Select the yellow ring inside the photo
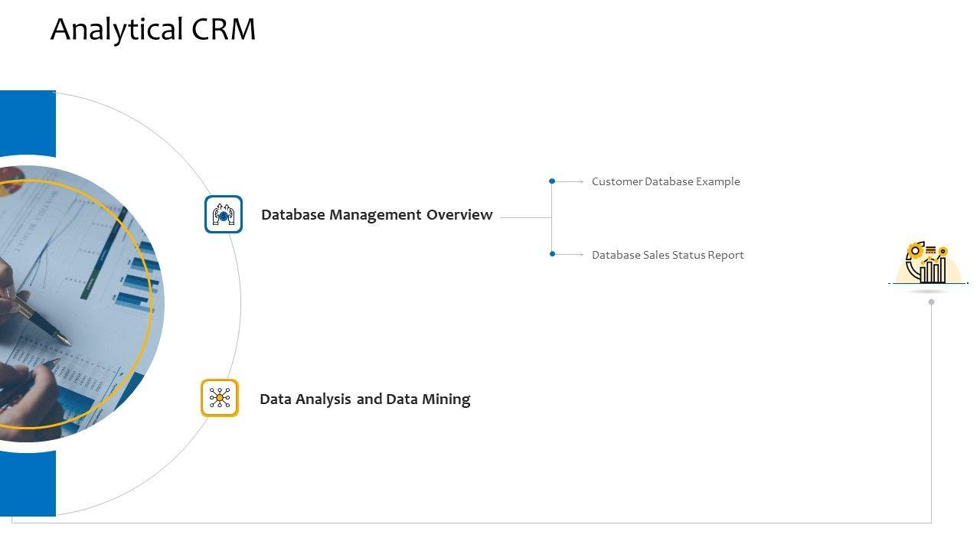This screenshot has width=980, height=551. click(152, 306)
